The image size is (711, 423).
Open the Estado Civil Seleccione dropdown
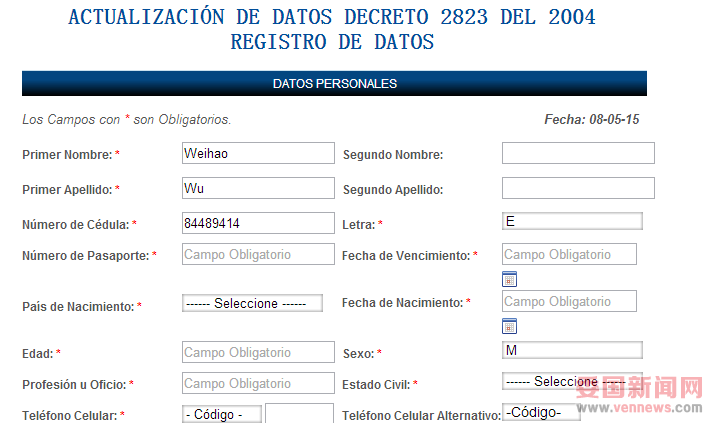tap(572, 381)
